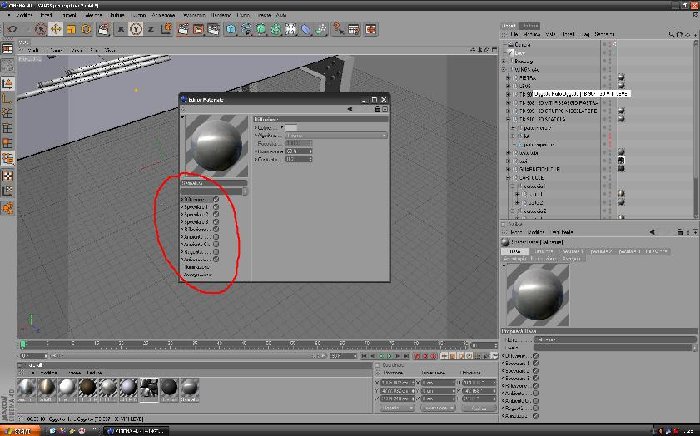
Task: Toggle Specular 1 checkbox in the Material Editor
Action: point(216,207)
